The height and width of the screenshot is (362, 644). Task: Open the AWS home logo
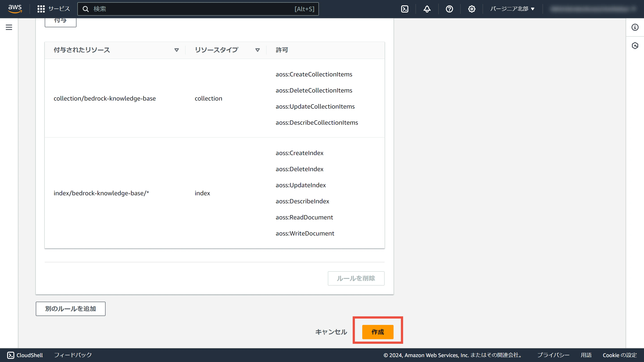coord(15,9)
